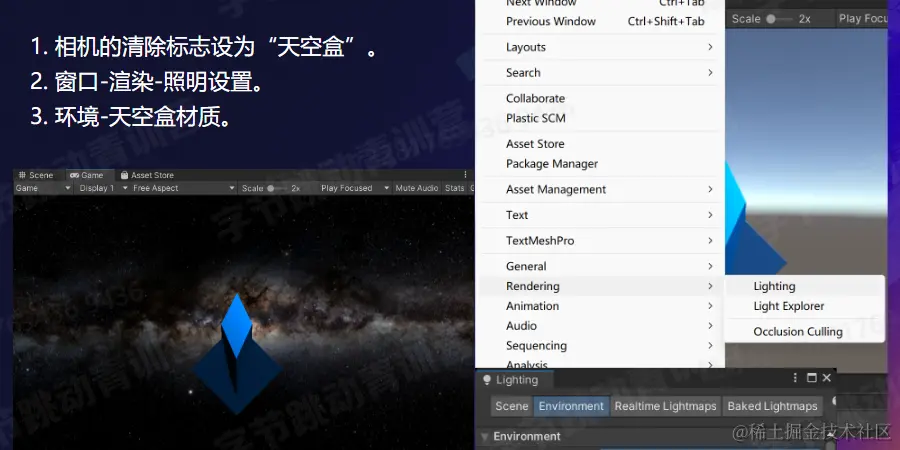Click the Scene tab grid icon
This screenshot has height=450, width=900.
[x=22, y=175]
